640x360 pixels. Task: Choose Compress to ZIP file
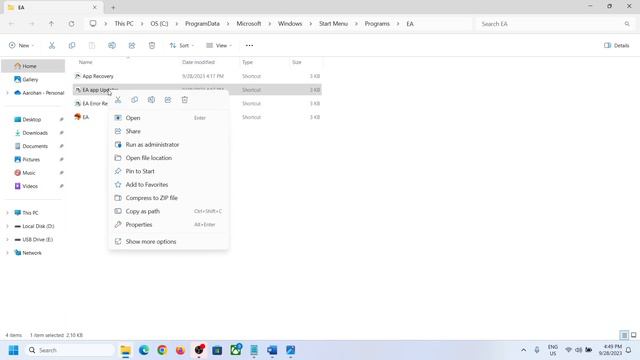point(169,198)
